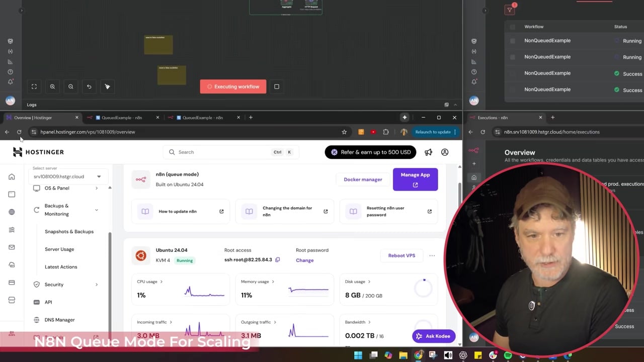
Task: Copy the ssh root access command
Action: (278, 260)
